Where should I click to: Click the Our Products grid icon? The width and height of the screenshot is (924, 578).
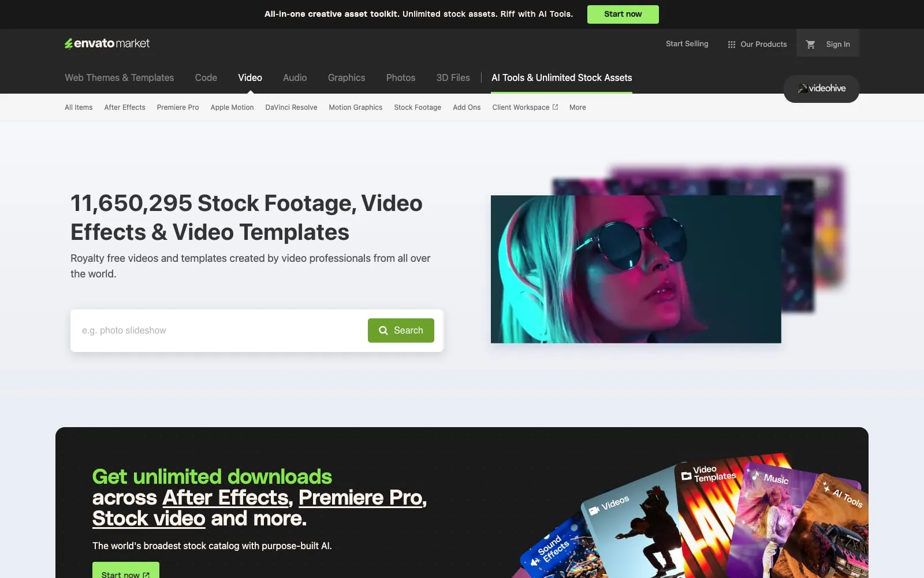731,44
